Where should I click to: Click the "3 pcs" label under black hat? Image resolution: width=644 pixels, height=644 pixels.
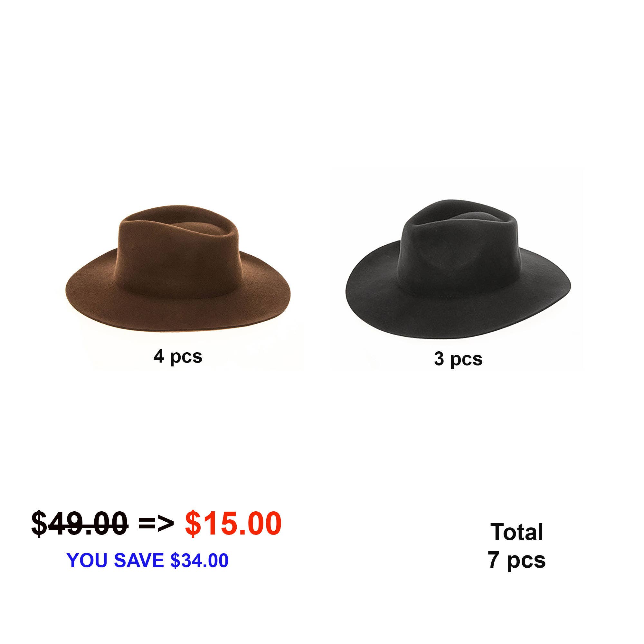tap(458, 359)
